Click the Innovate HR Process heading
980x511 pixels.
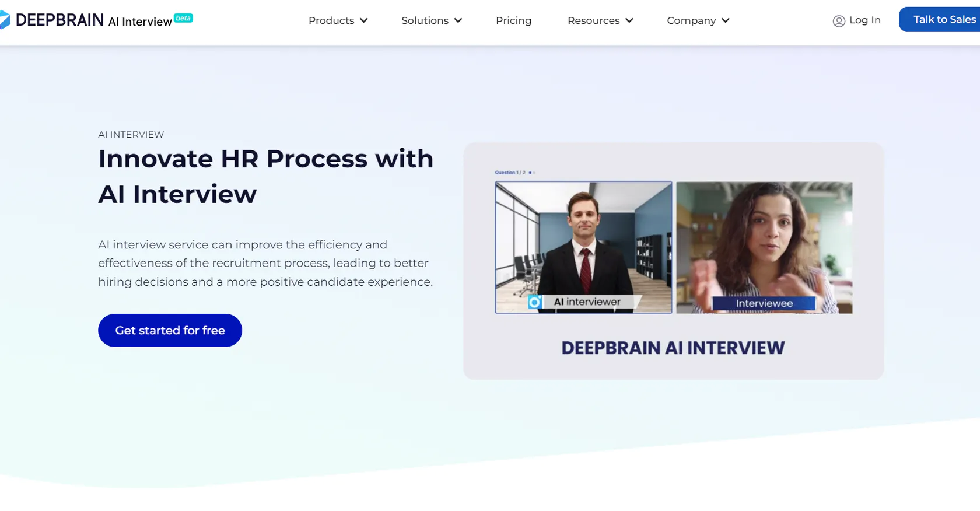(x=266, y=176)
